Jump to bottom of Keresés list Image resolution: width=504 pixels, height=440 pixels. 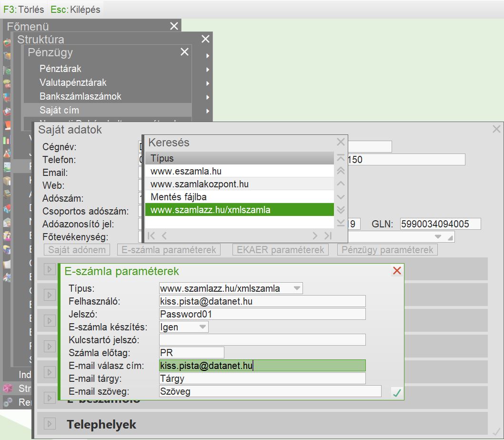[x=341, y=223]
